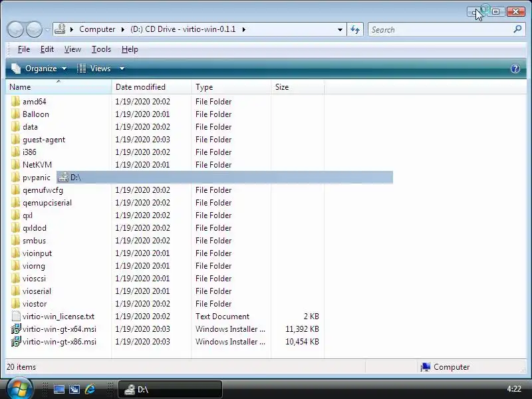Viewport: 532px width, 399px height.
Task: Click the Forward navigation button
Action: point(34,29)
